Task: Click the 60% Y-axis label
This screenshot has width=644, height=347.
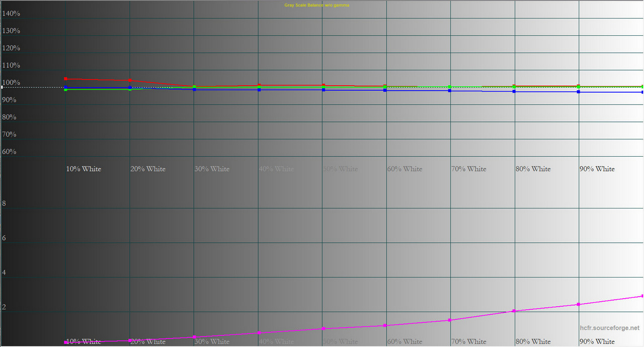Action: click(9, 152)
